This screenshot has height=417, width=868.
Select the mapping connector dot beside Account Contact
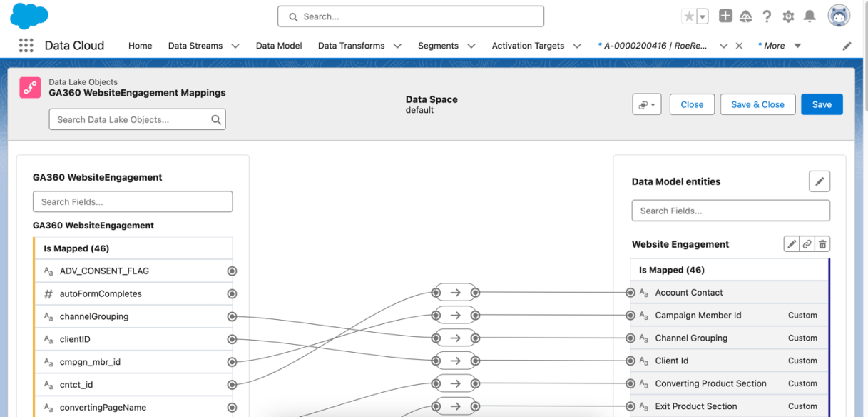(x=630, y=292)
